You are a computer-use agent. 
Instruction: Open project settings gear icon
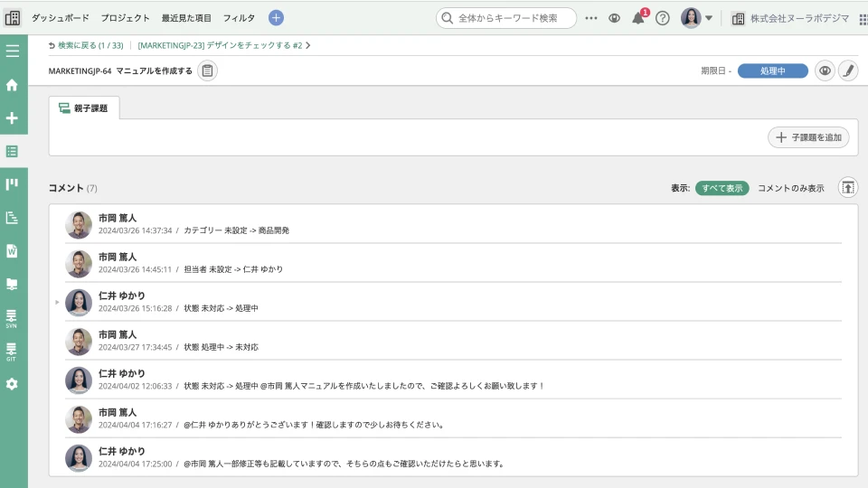pyautogui.click(x=12, y=384)
